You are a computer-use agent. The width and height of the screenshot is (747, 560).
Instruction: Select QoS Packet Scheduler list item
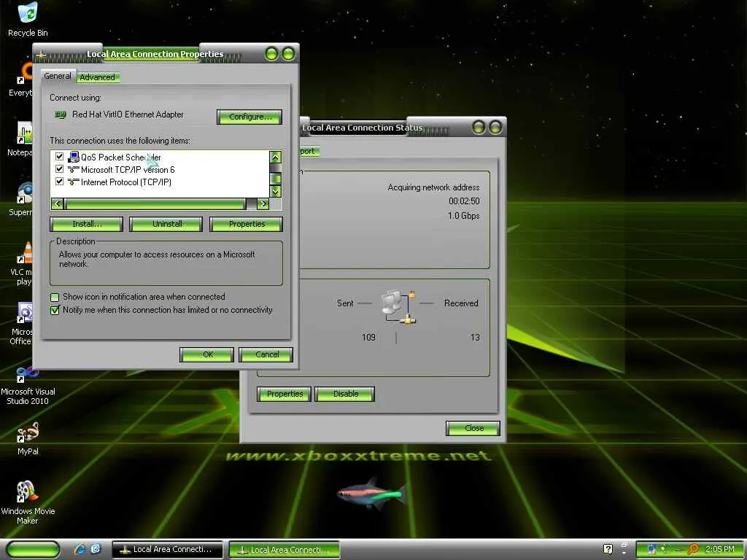tap(121, 157)
